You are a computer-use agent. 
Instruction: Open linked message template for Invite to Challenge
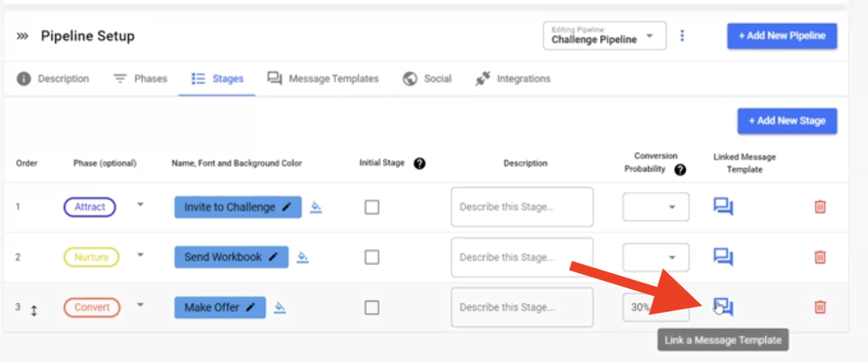[x=723, y=207]
